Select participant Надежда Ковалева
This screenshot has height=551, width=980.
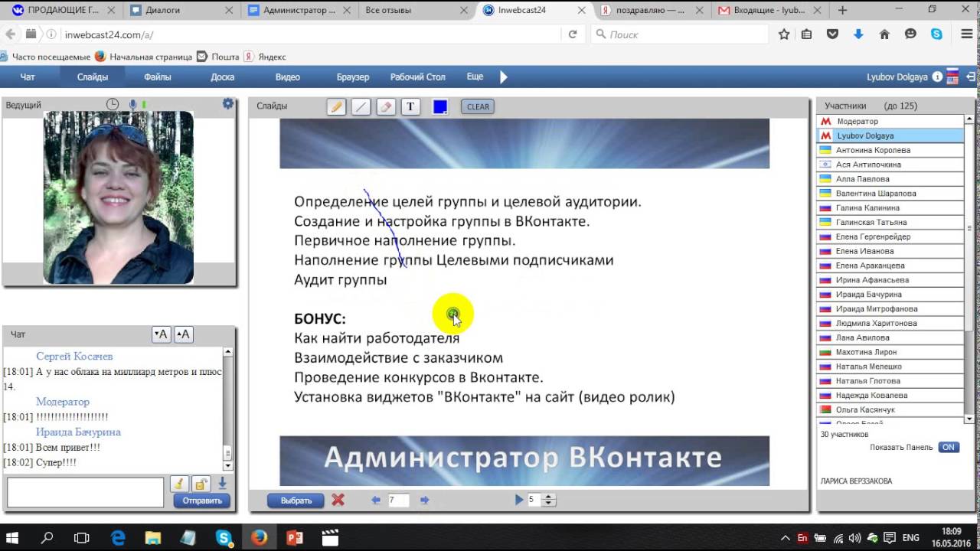[890, 395]
